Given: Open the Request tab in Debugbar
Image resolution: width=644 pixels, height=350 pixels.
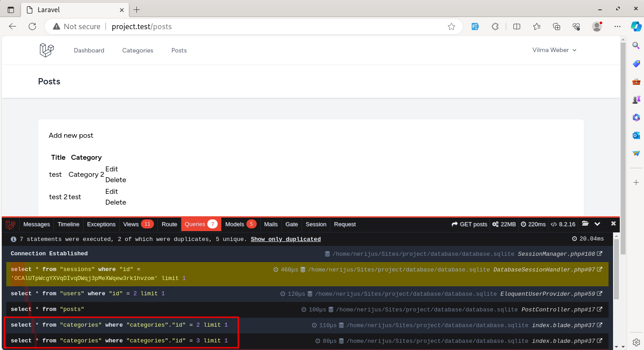Looking at the screenshot, I should [345, 224].
